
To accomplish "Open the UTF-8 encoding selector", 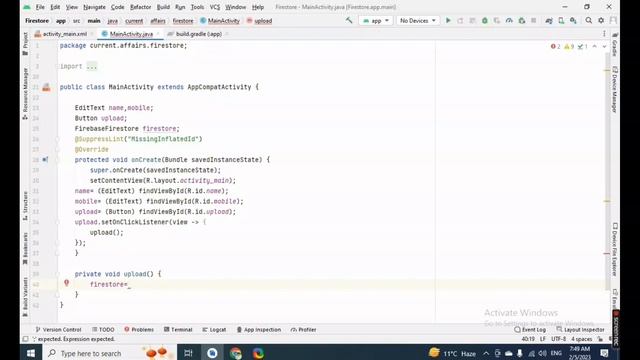I will coord(558,339).
